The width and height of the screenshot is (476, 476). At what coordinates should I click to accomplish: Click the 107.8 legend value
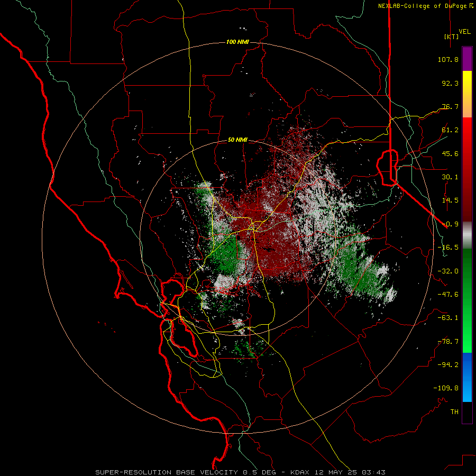click(448, 59)
